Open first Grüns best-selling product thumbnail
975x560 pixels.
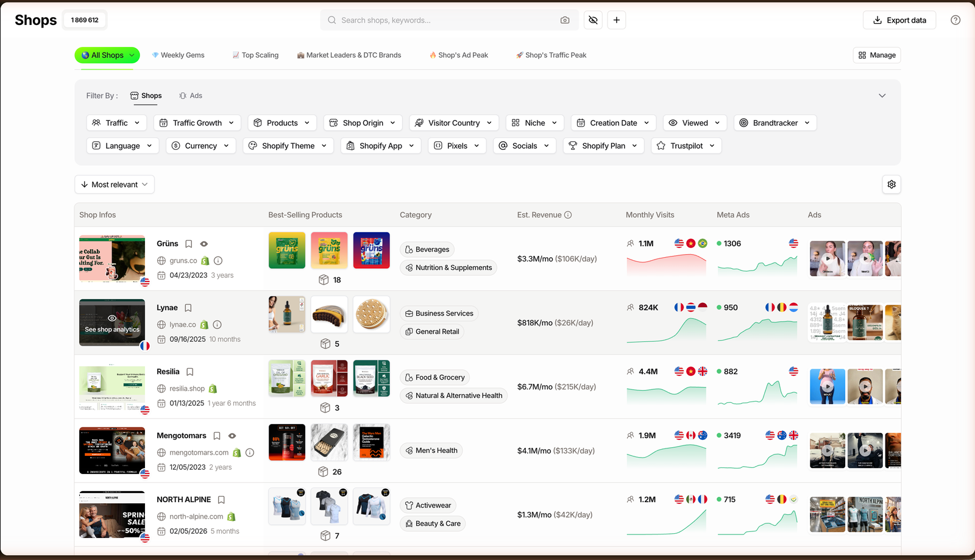pyautogui.click(x=287, y=250)
